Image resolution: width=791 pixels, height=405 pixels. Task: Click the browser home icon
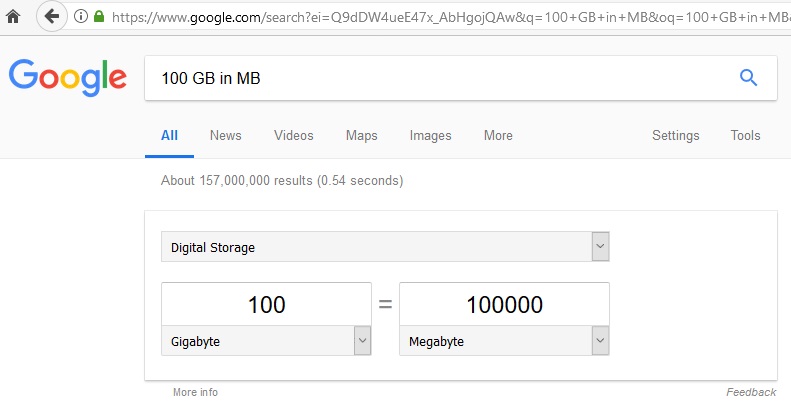13,16
